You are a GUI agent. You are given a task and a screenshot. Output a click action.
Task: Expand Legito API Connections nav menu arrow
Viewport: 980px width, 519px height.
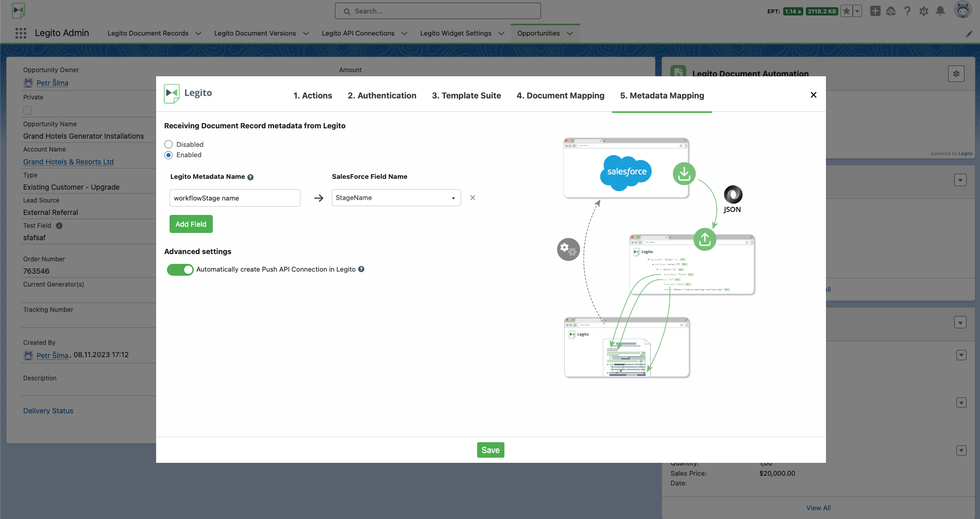coord(404,34)
